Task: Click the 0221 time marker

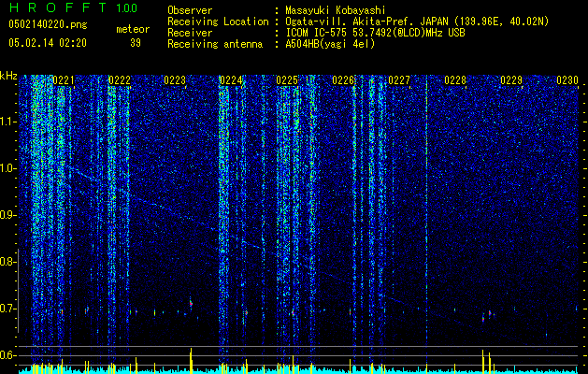Action: click(x=64, y=80)
